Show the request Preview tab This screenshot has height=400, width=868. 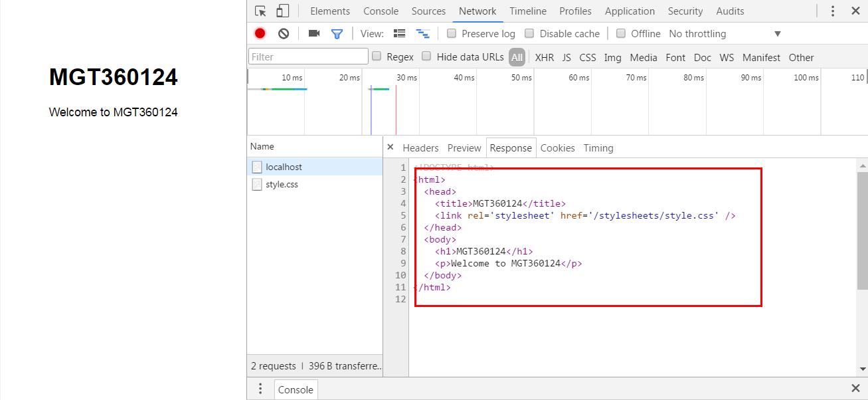click(464, 148)
